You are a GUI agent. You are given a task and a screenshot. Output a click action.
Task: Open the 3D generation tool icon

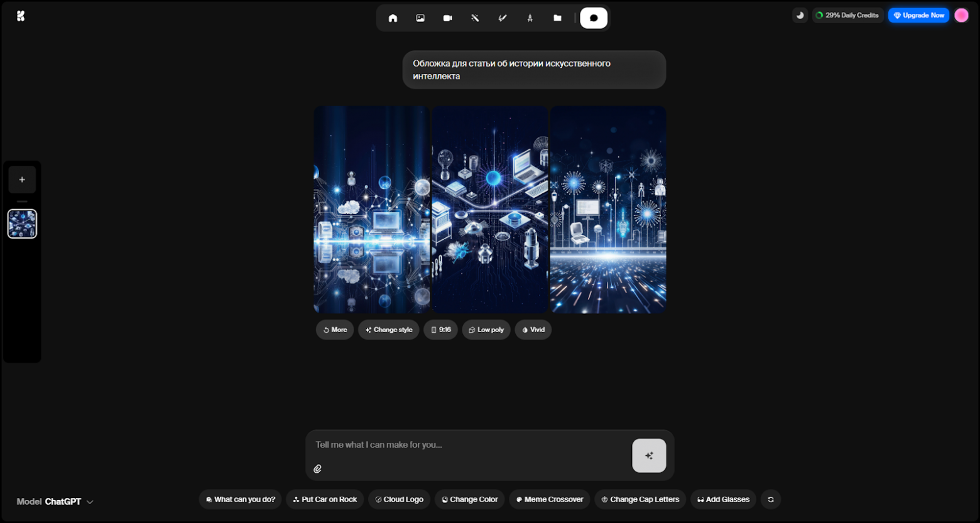(530, 18)
